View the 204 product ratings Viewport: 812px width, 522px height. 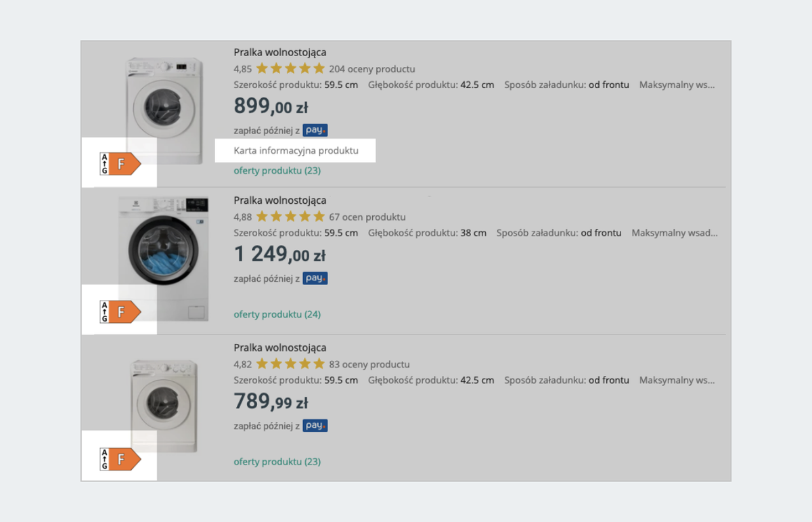tap(372, 69)
